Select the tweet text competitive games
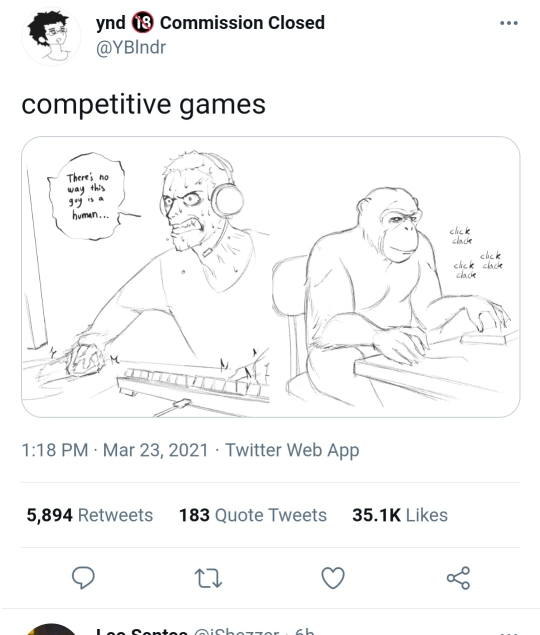This screenshot has height=635, width=540. (143, 104)
